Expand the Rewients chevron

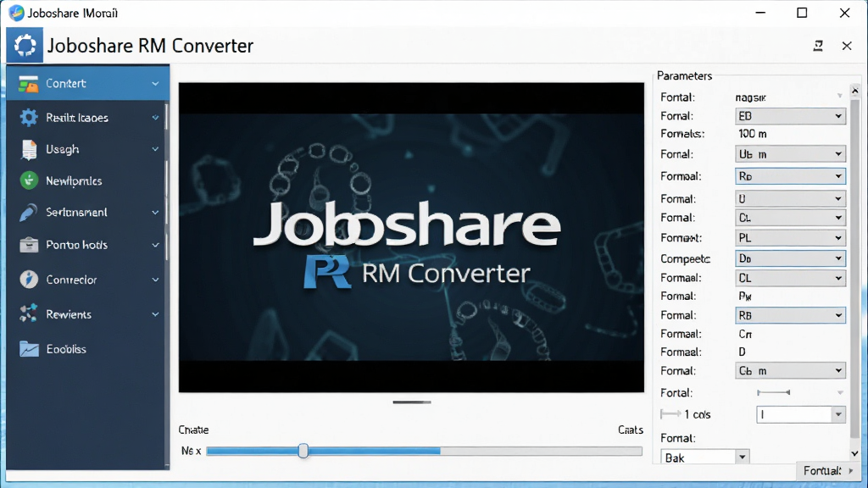coord(156,314)
